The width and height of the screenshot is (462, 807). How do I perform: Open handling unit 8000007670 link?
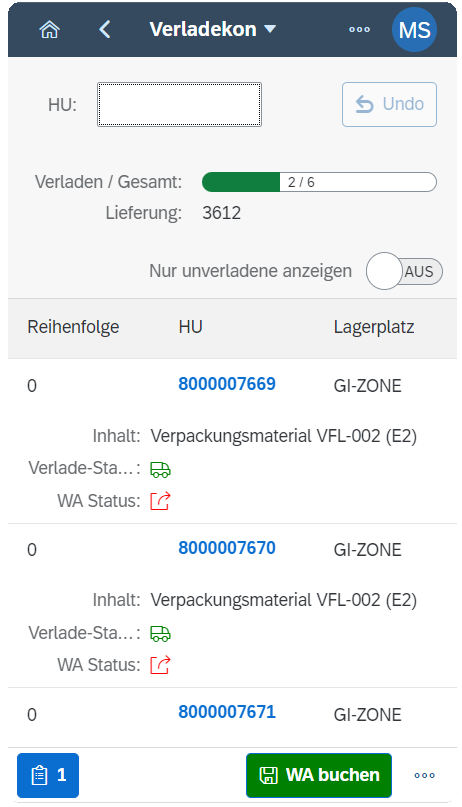click(x=227, y=548)
